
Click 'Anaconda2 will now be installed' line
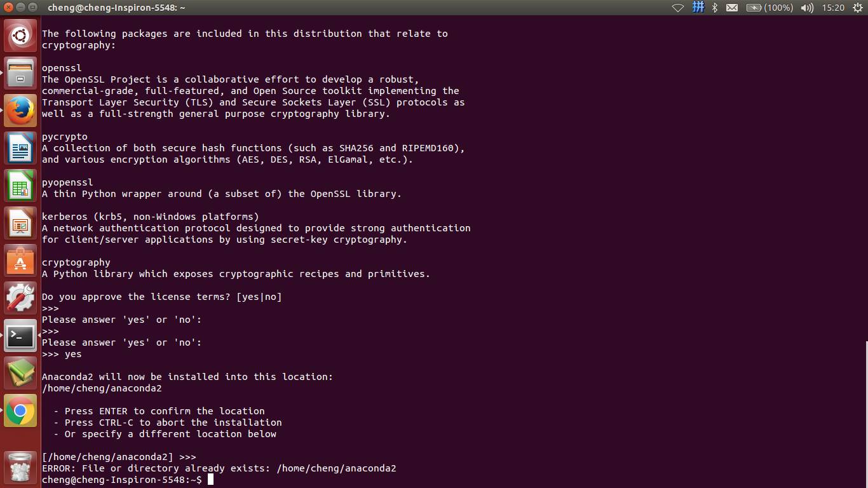pyautogui.click(x=187, y=377)
